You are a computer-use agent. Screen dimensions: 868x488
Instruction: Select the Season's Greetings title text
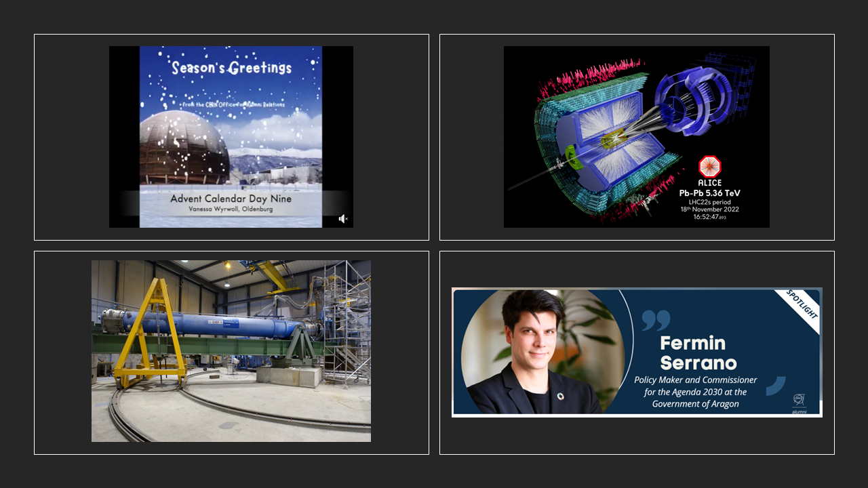(x=231, y=68)
